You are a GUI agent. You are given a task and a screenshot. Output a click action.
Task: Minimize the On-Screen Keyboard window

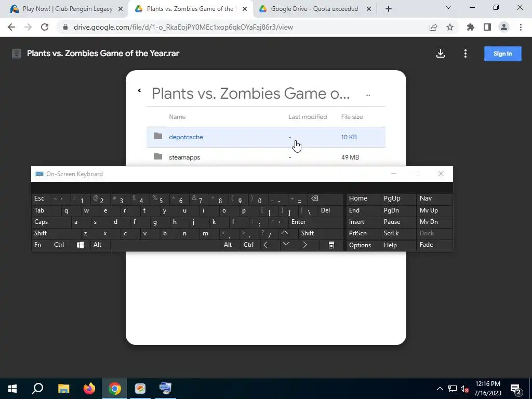click(394, 174)
